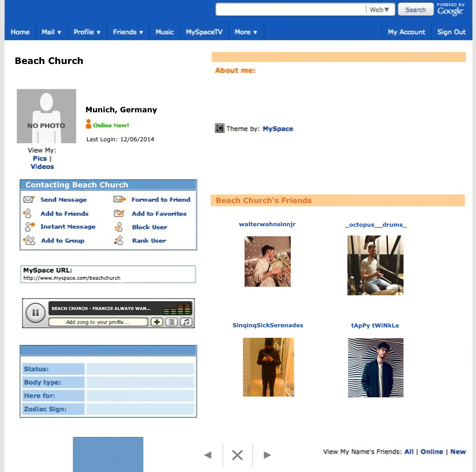
Task: Click the Add to Favorites link
Action: [x=159, y=214]
